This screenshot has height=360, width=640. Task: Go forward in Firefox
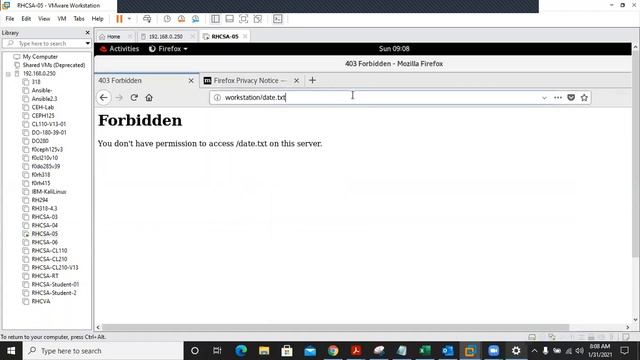[119, 98]
